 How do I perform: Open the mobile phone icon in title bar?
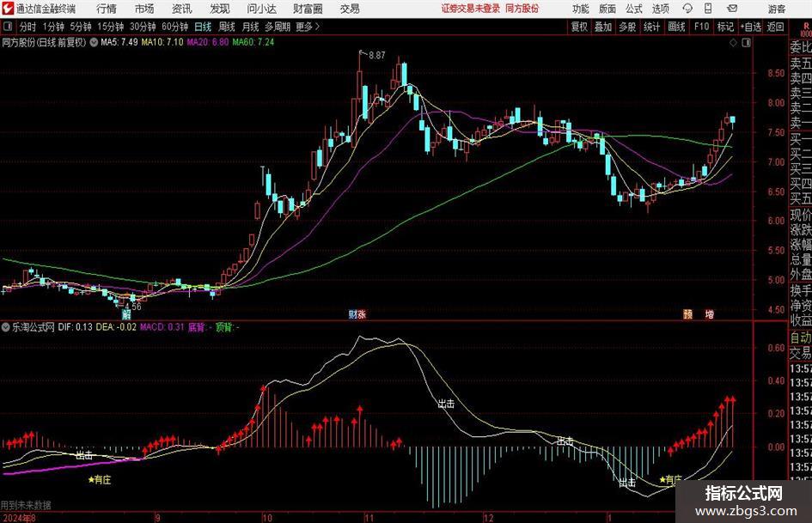coord(708,9)
